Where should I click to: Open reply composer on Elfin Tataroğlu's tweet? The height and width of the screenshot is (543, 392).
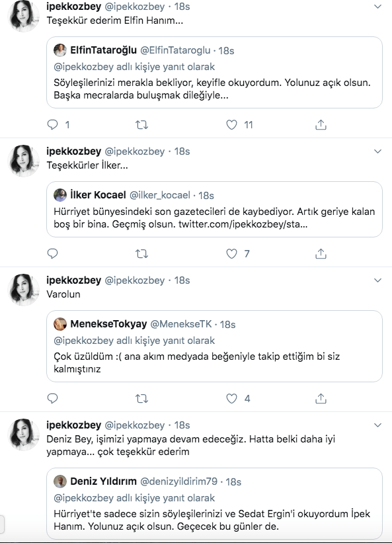[x=53, y=123]
